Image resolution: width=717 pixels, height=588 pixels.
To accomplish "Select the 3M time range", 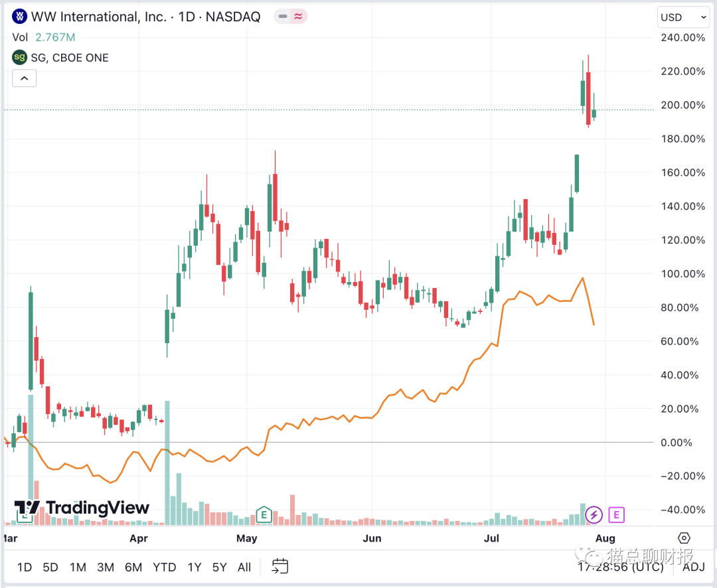I will (x=106, y=567).
